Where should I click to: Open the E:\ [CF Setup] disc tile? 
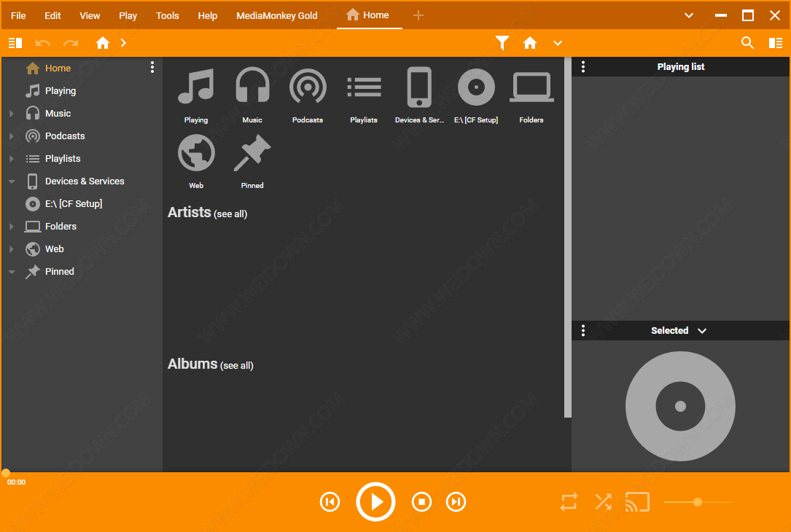click(476, 95)
